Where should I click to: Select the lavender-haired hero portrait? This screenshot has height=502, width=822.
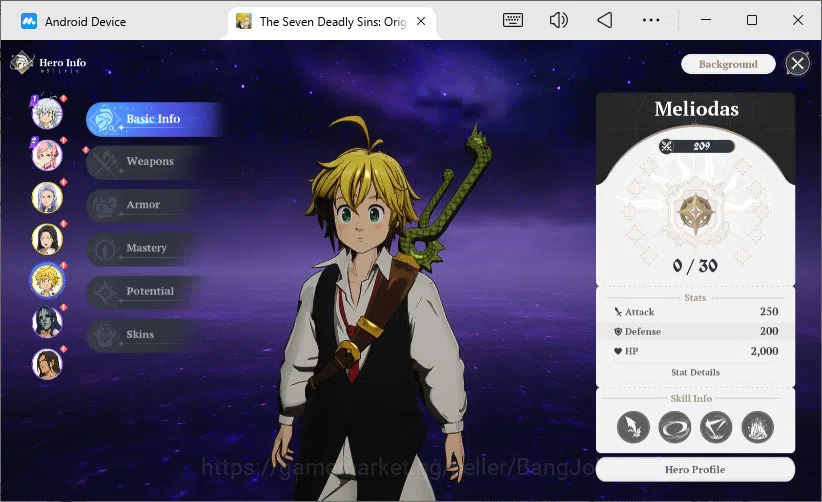pyautogui.click(x=47, y=197)
